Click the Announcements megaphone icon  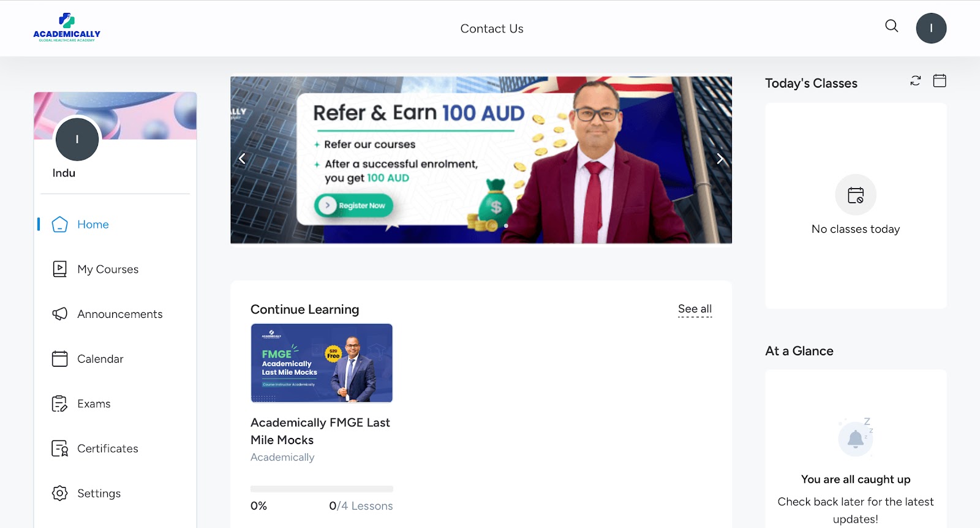59,314
